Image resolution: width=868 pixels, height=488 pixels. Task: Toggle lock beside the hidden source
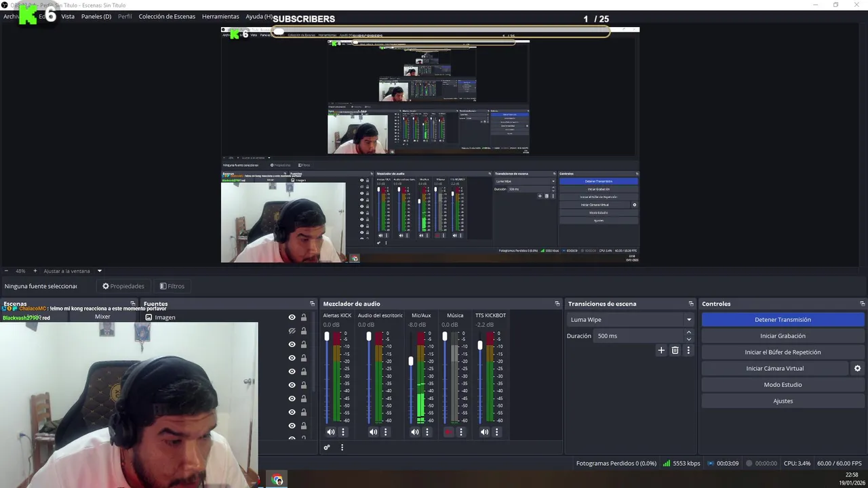point(304,331)
